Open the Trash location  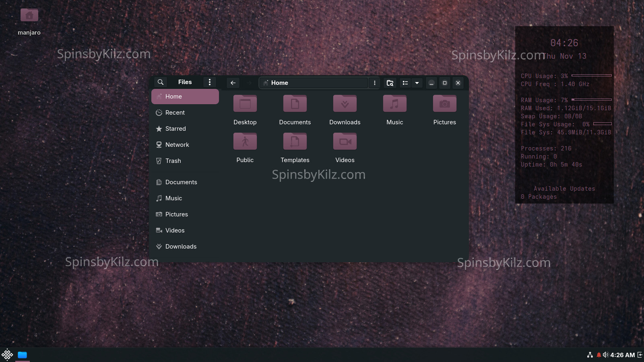[x=173, y=161]
